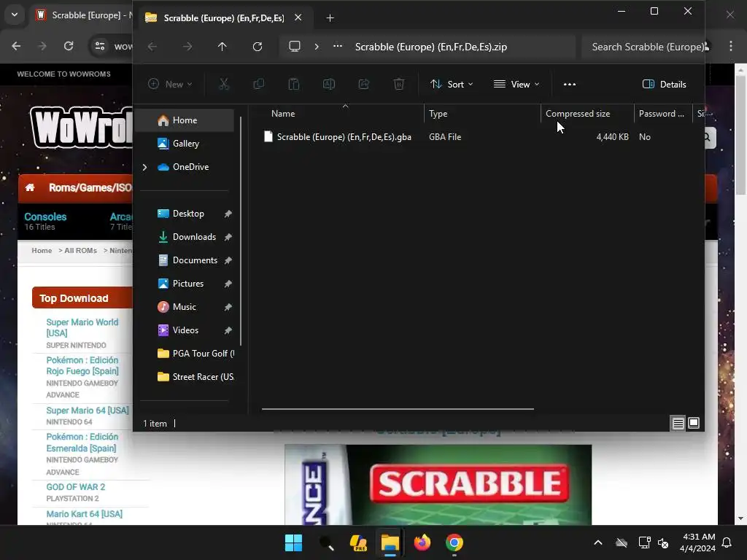Open File Explorer from the taskbar
The image size is (747, 560).
(x=390, y=542)
